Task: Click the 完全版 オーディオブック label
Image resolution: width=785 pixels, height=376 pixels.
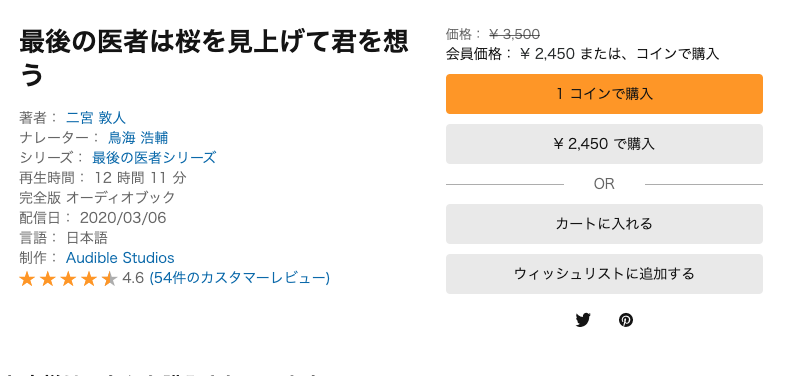Action: point(97,198)
